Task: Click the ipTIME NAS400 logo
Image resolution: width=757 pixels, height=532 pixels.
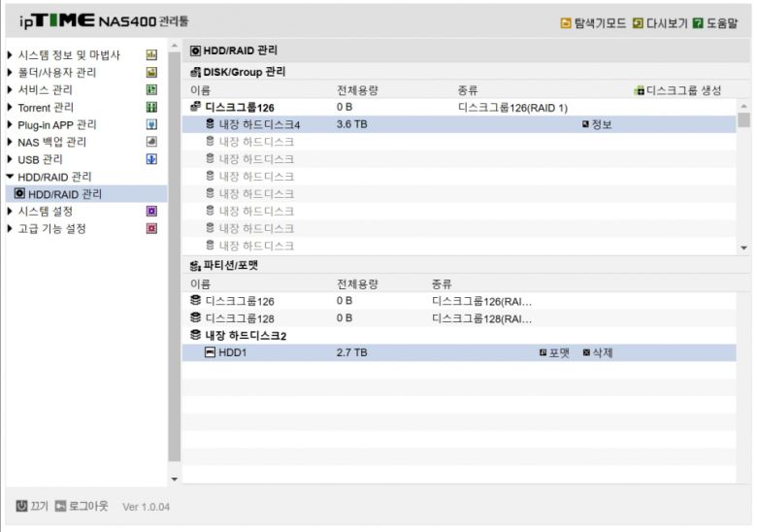Action: click(x=104, y=20)
